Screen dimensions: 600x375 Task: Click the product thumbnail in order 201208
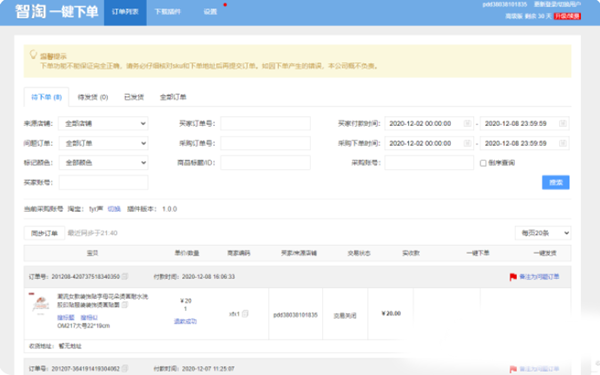(41, 305)
